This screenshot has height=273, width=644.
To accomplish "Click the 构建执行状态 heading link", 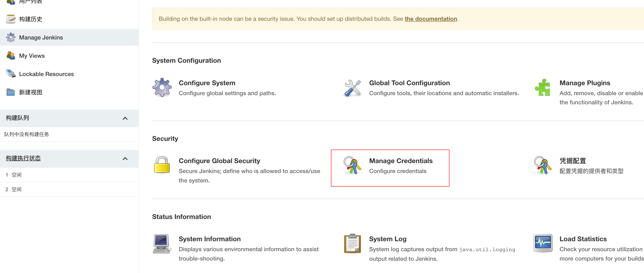I will (x=23, y=158).
